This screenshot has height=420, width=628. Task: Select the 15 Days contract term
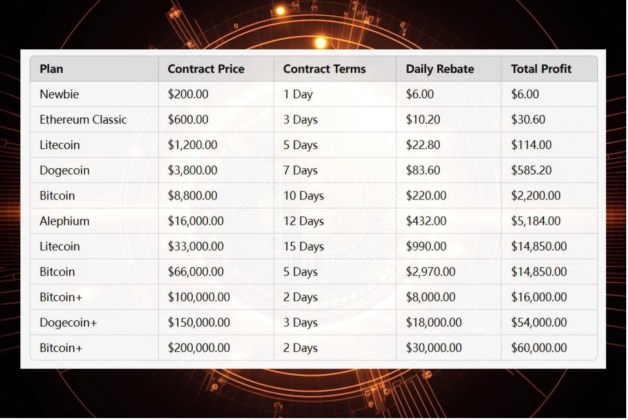pyautogui.click(x=304, y=246)
